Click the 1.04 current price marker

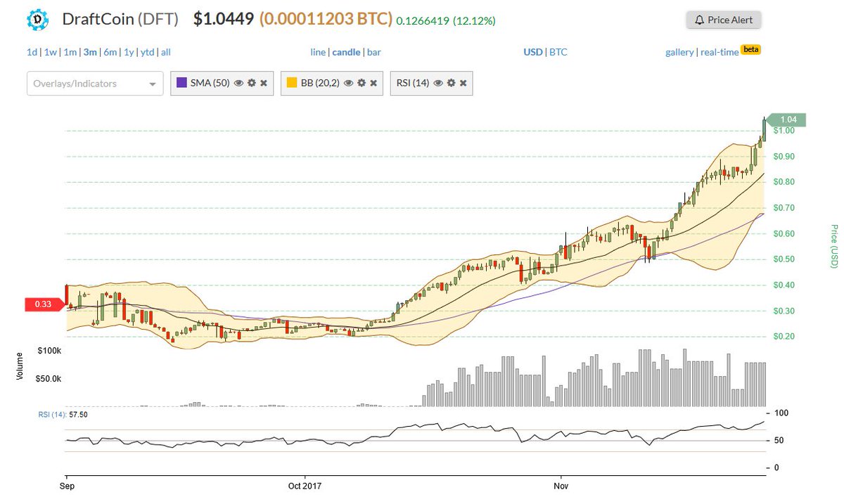(x=786, y=120)
